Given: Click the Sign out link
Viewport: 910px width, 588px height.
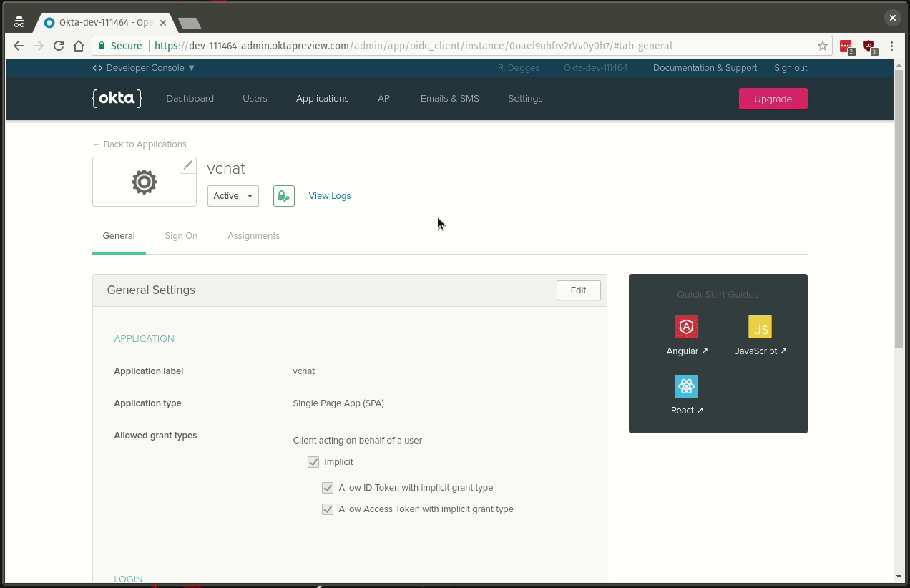Looking at the screenshot, I should coord(791,68).
